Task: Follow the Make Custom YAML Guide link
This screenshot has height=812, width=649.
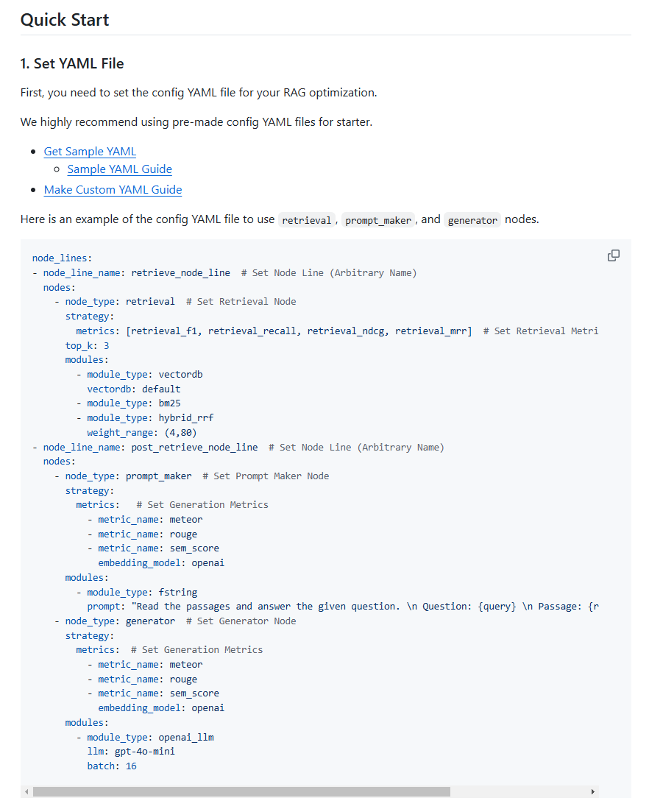Action: click(113, 190)
